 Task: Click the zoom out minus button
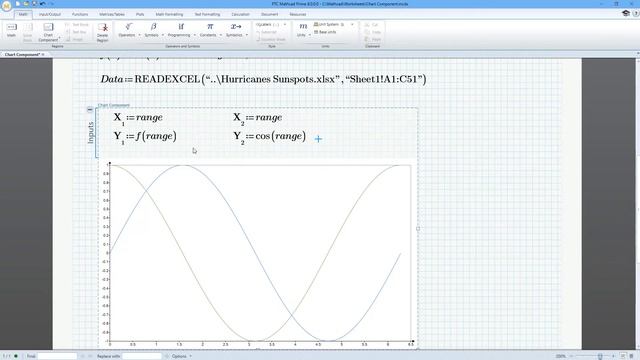[571, 356]
